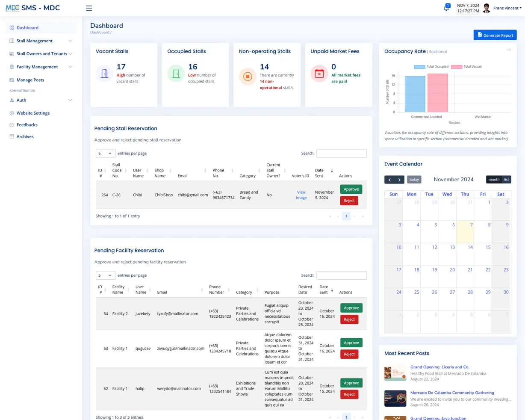The height and width of the screenshot is (420, 525).
Task: Open Franz Vincent user dropdown
Action: (x=507, y=8)
